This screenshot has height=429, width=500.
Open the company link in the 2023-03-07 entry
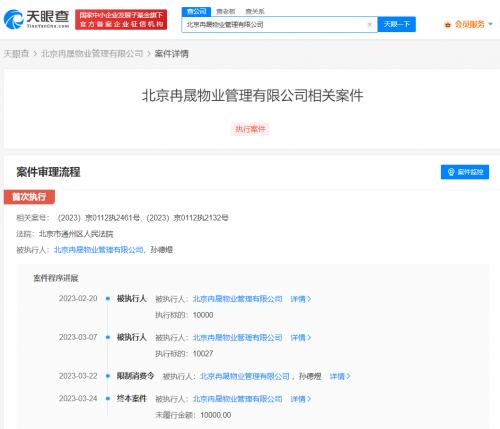tap(237, 338)
